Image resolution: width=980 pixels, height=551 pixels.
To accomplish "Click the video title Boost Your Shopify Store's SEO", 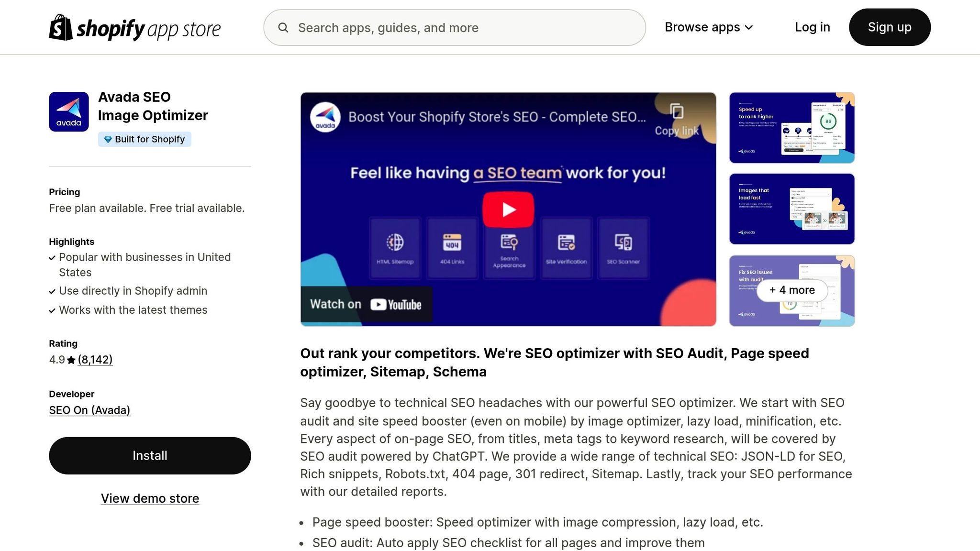I will (x=497, y=117).
